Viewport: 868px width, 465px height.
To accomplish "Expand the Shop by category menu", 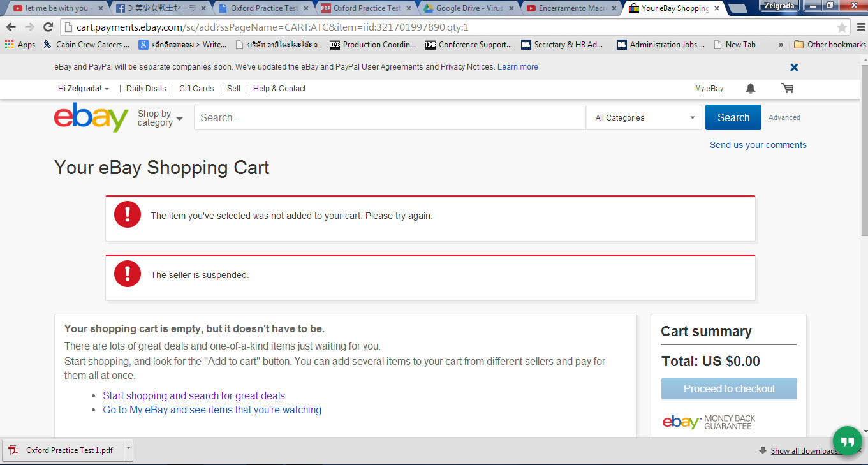I will pyautogui.click(x=160, y=118).
